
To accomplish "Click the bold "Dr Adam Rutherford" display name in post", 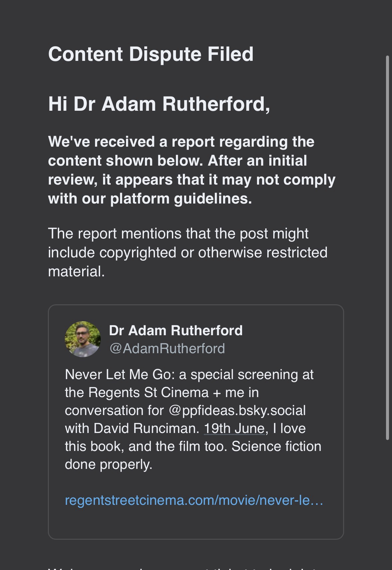I will [x=176, y=331].
